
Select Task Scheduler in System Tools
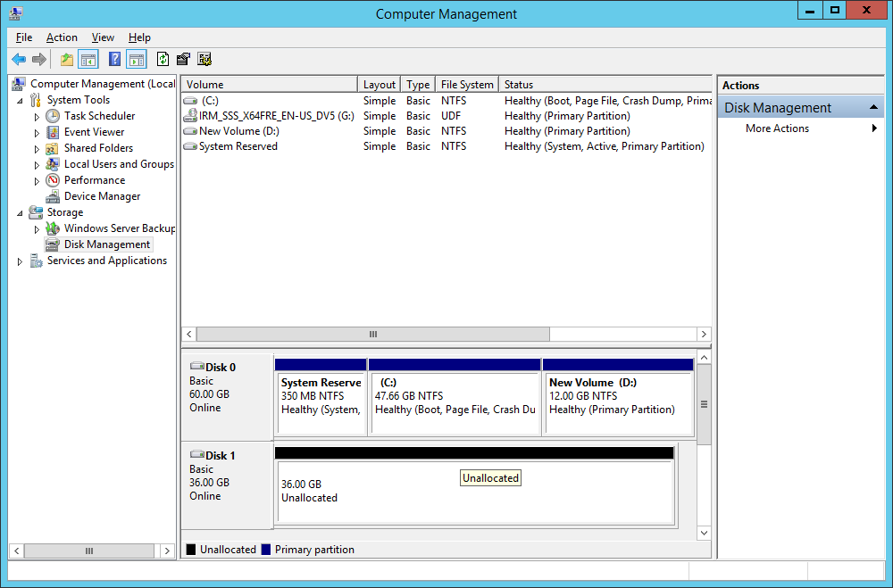[99, 116]
